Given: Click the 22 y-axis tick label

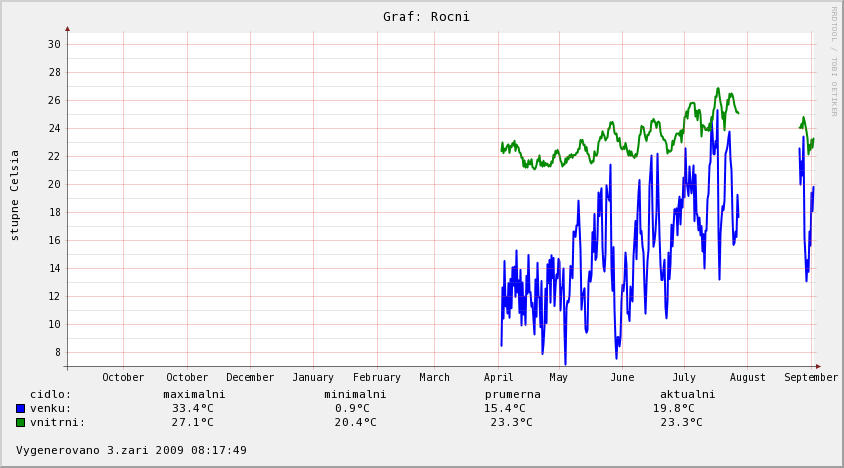Looking at the screenshot, I should (x=54, y=157).
